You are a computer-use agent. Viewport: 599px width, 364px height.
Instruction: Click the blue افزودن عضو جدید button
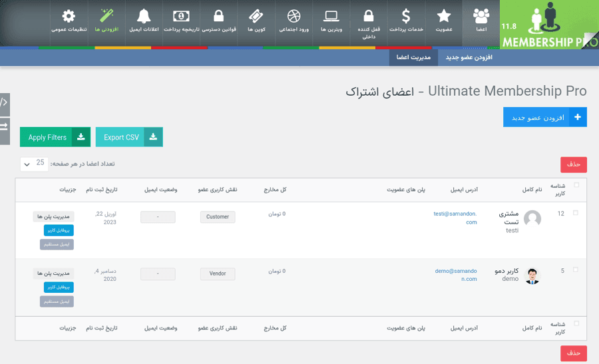[x=544, y=117]
